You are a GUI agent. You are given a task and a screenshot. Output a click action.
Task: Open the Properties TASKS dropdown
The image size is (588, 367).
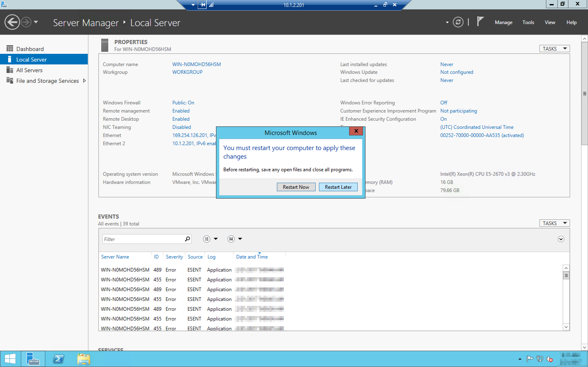tap(554, 49)
